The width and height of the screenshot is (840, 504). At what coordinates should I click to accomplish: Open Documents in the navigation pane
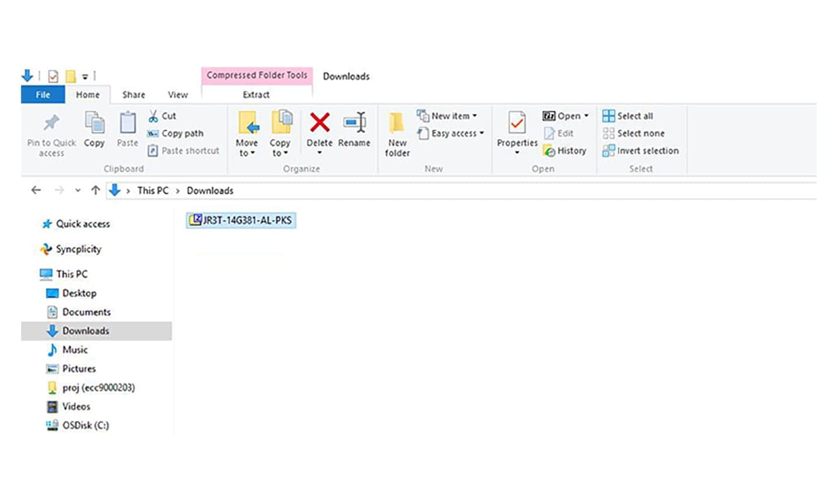tap(86, 312)
